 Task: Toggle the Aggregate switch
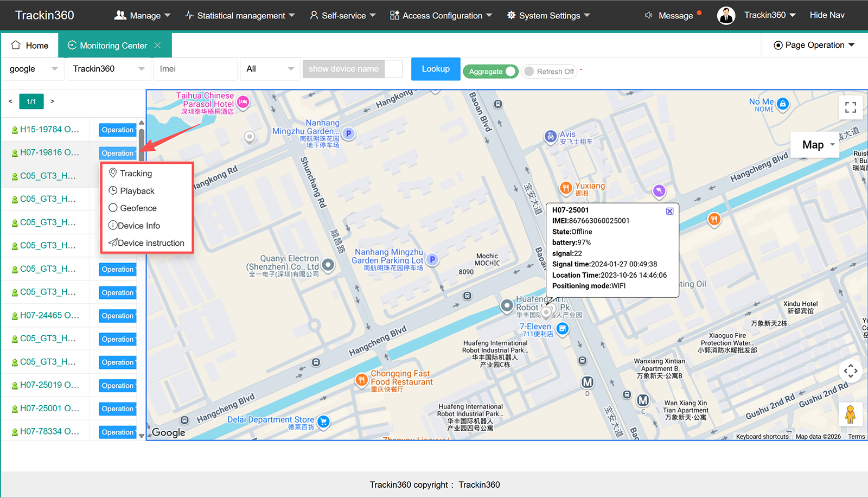click(490, 71)
